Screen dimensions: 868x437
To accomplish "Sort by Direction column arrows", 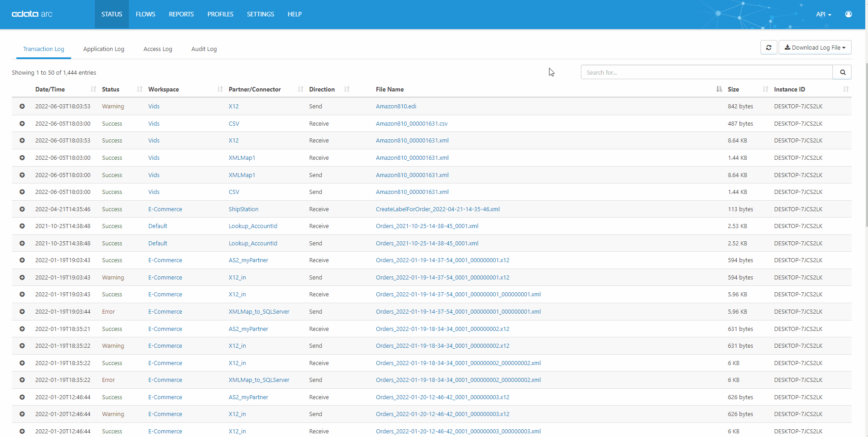I will tap(347, 89).
